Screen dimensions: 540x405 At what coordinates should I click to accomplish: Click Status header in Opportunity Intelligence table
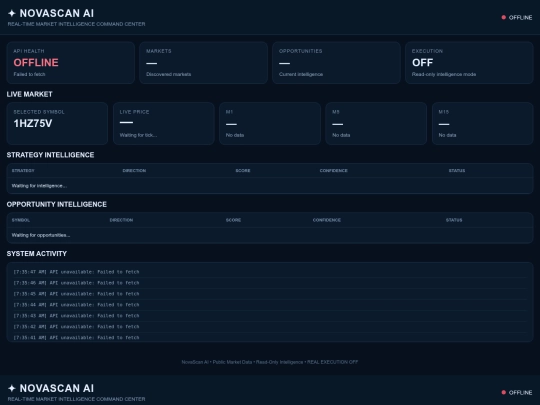point(454,220)
